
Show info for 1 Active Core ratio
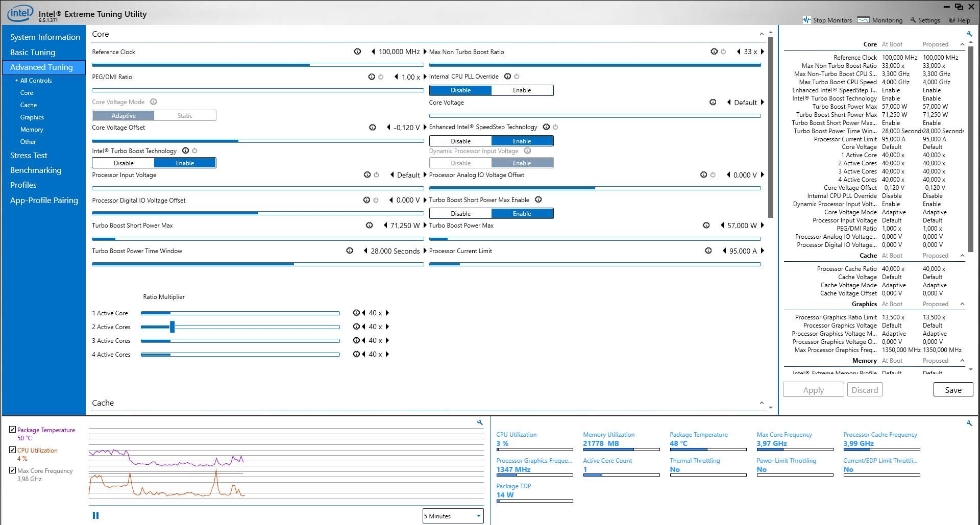coord(356,313)
